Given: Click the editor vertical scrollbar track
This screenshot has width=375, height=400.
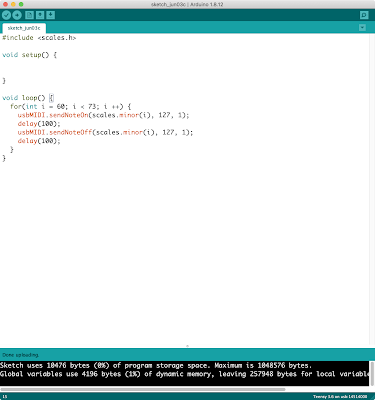Looking at the screenshot, I should click(372, 190).
